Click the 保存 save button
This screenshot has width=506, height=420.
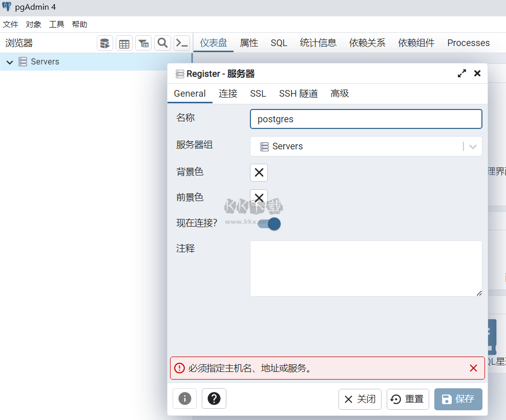[x=458, y=399]
